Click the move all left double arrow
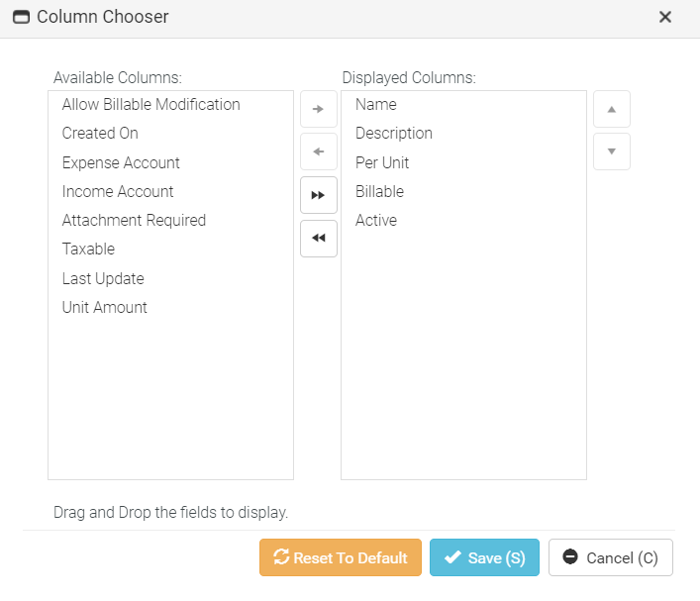Screen dimensions: 700x601 tap(318, 239)
